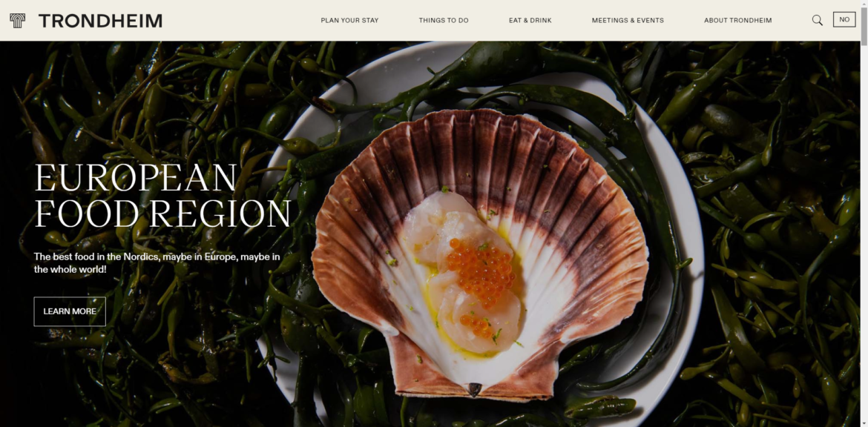Click the scallop shell hero image
Viewport: 868px width, 427px height.
(479, 254)
